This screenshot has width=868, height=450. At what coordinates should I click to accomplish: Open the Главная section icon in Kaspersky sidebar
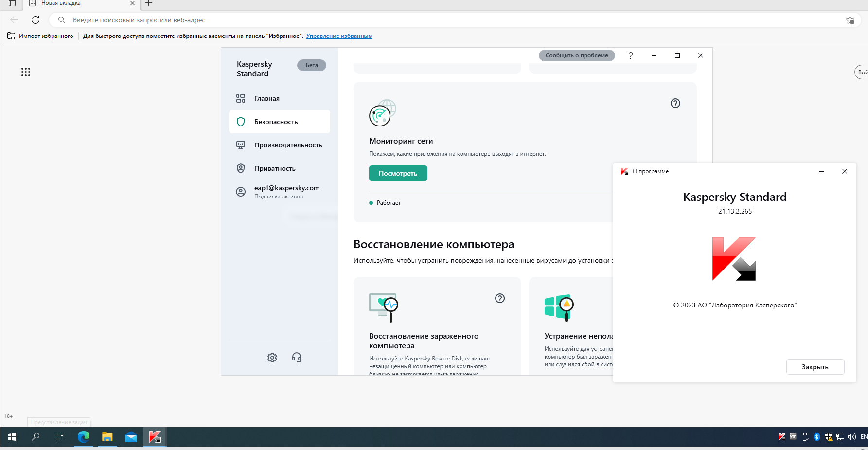(241, 98)
